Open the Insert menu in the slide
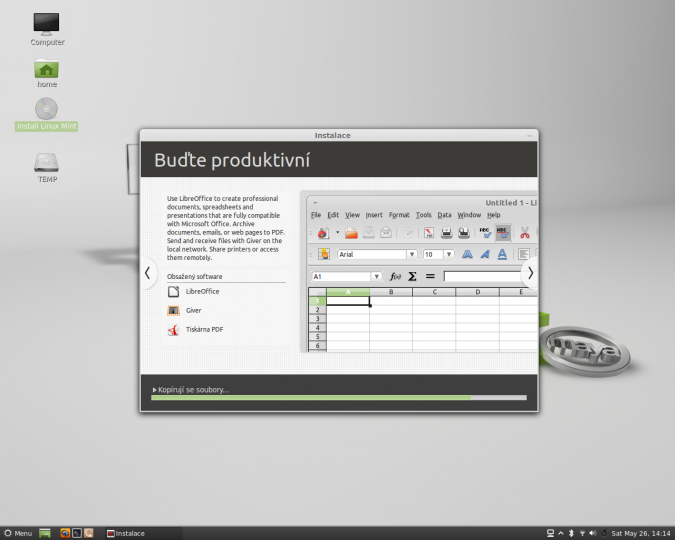Screen dimensions: 675x540 374,215
